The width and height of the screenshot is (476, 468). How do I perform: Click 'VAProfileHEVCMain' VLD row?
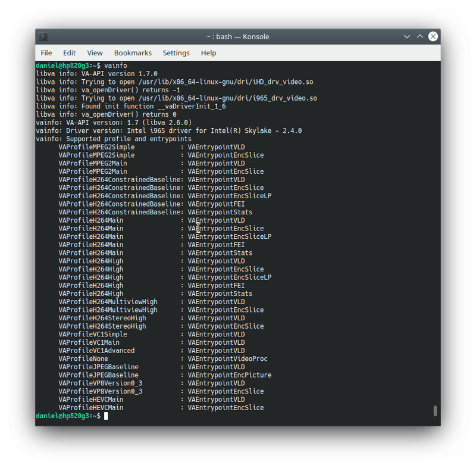(152, 400)
